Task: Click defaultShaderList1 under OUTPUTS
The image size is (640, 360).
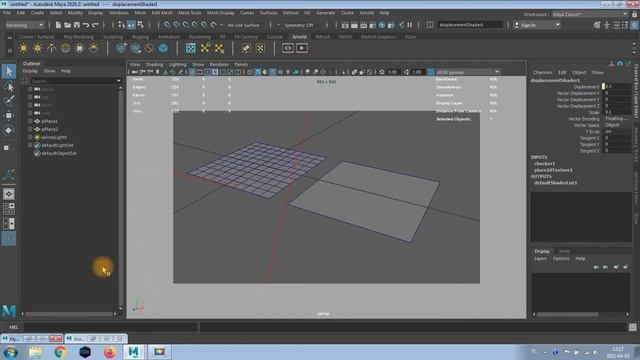Action: click(x=555, y=183)
